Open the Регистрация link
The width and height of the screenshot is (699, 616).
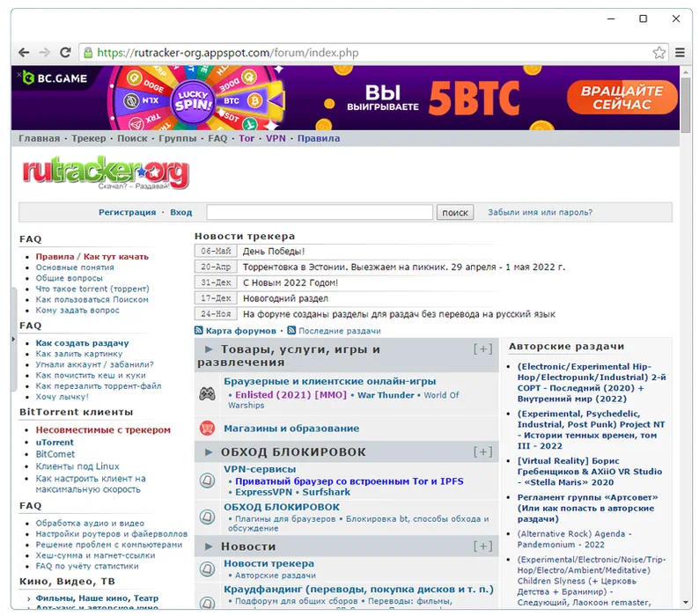point(127,212)
